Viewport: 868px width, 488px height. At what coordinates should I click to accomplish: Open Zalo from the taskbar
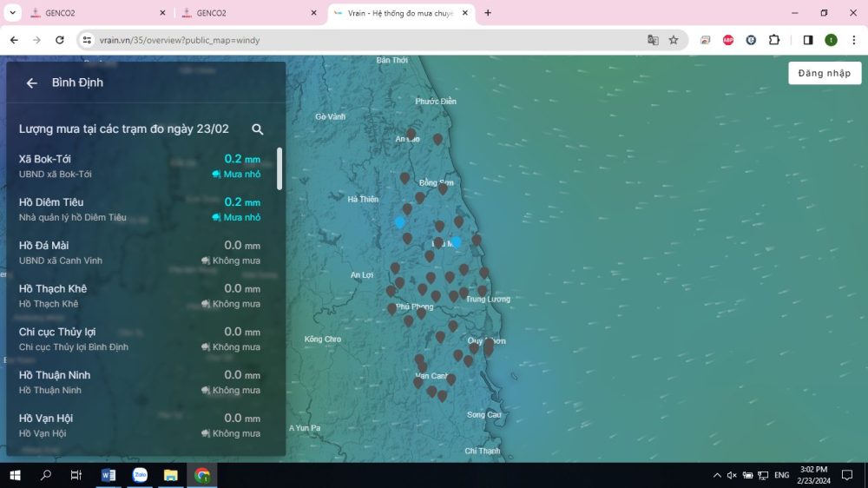(140, 475)
